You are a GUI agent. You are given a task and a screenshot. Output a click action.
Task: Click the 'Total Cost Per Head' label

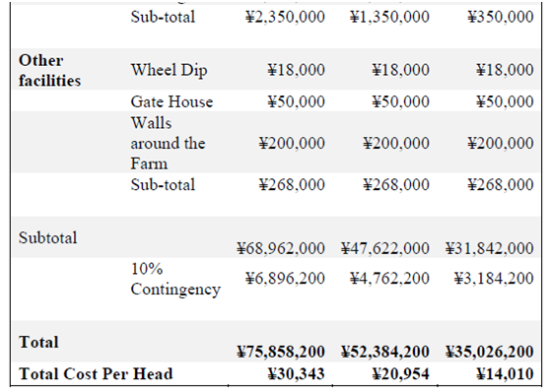click(96, 374)
